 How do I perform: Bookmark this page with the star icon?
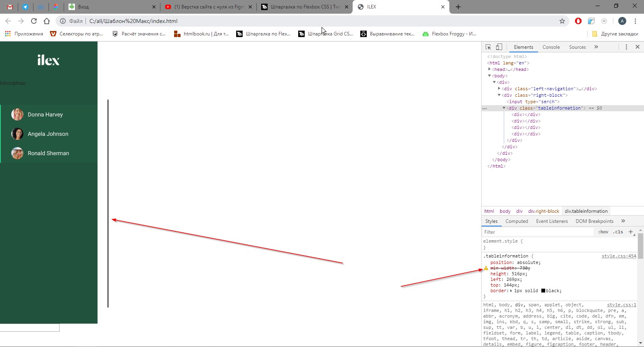[562, 21]
